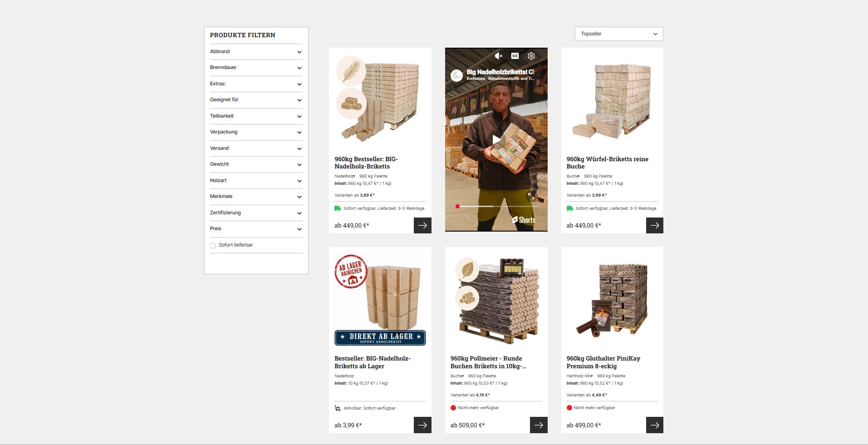The width and height of the screenshot is (868, 445).
Task: Expand the Teilbarkeit filter
Action: tap(256, 116)
